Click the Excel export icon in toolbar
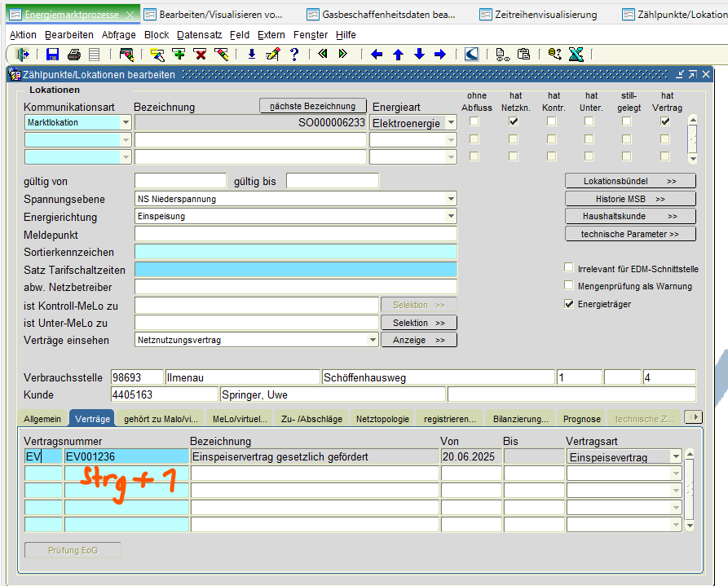This screenshot has height=586, width=728. click(x=576, y=55)
